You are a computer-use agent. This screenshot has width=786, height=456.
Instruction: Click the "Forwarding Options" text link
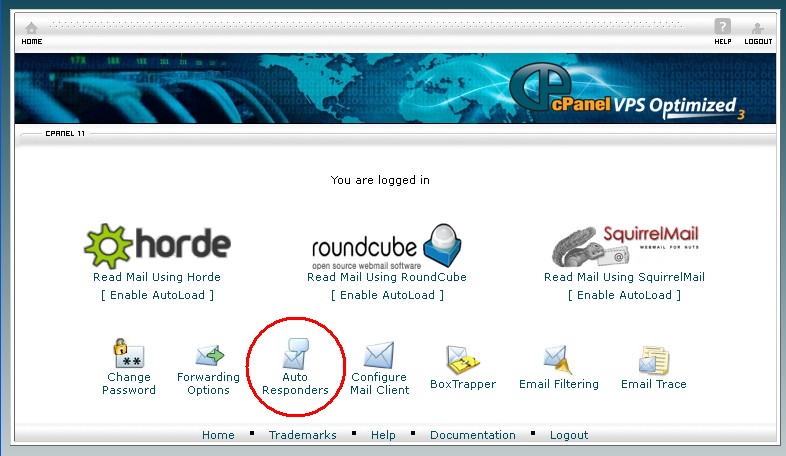point(209,384)
